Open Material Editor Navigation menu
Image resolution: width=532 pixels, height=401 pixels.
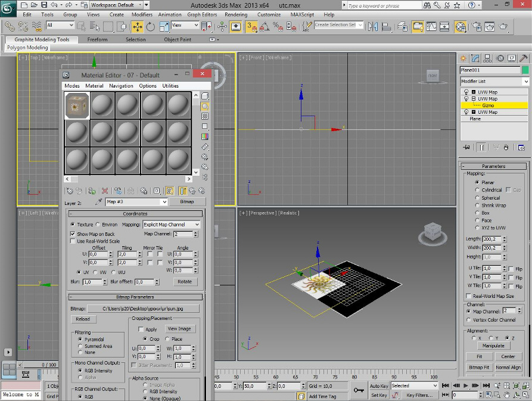click(x=121, y=86)
